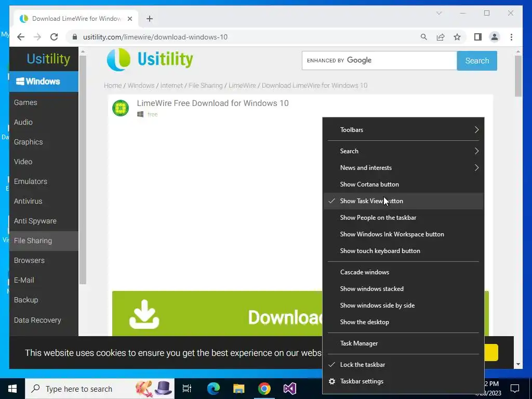532x399 pixels.
Task: Expand the News and interests submenu
Action: coord(403,168)
